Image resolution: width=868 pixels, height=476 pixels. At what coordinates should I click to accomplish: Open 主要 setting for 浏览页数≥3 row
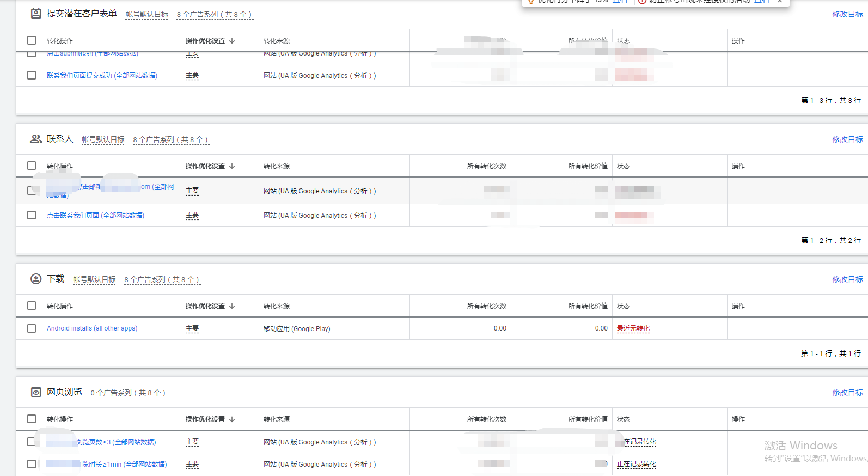point(192,442)
